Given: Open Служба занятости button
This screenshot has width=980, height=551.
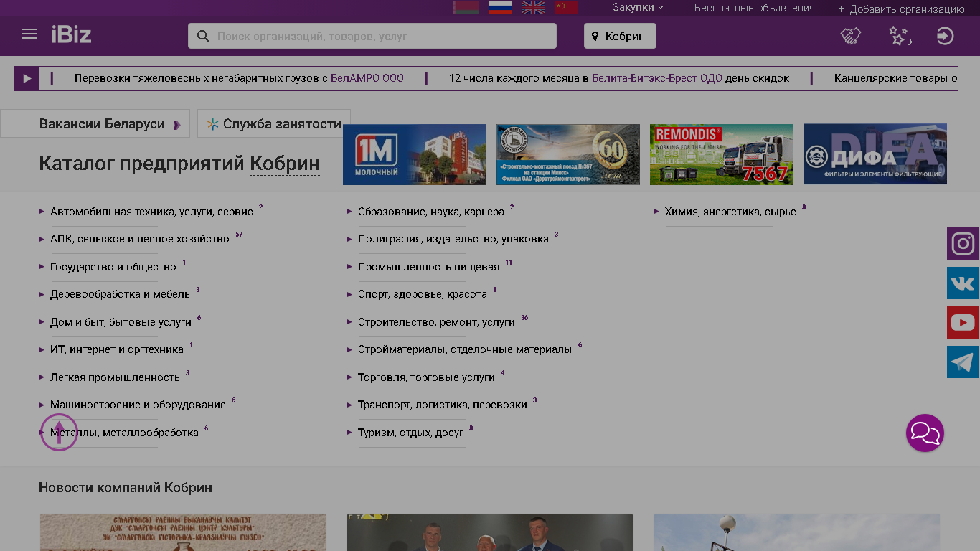Looking at the screenshot, I should pos(274,123).
